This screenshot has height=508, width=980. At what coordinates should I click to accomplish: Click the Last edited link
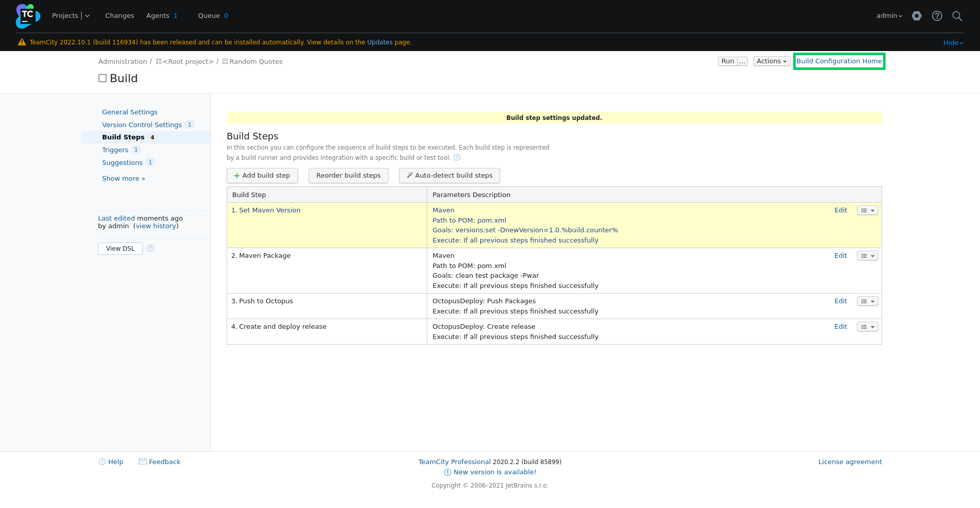click(116, 219)
